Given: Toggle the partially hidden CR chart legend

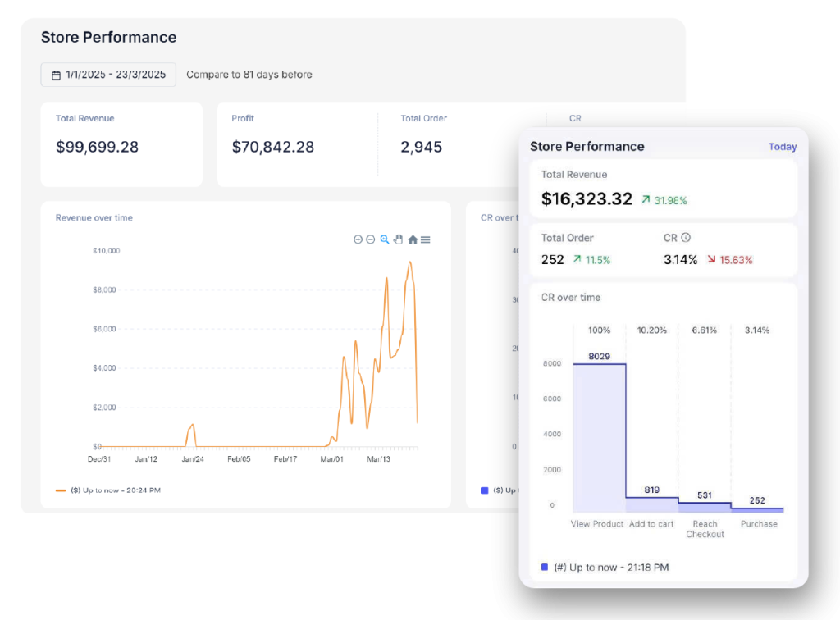Looking at the screenshot, I should [485, 490].
